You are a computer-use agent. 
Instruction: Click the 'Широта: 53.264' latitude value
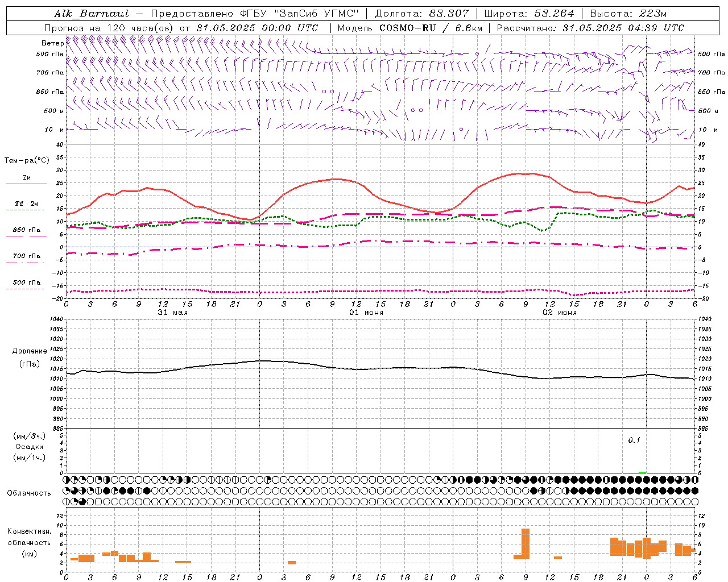tap(529, 14)
